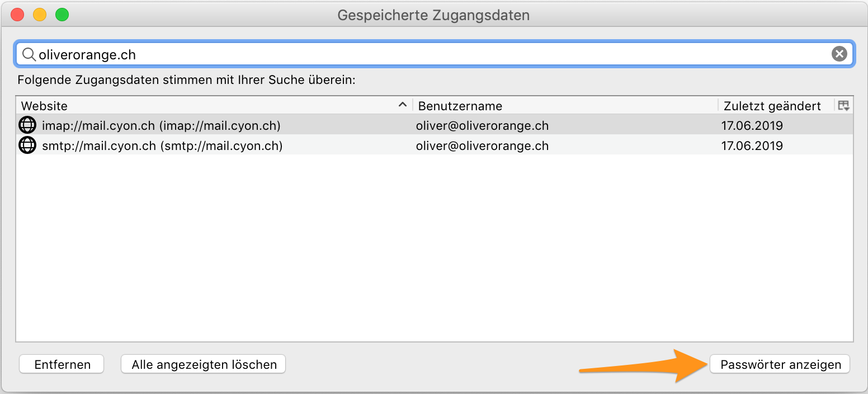Image resolution: width=868 pixels, height=394 pixels.
Task: Click the globe icon of the smtp entry
Action: (27, 146)
